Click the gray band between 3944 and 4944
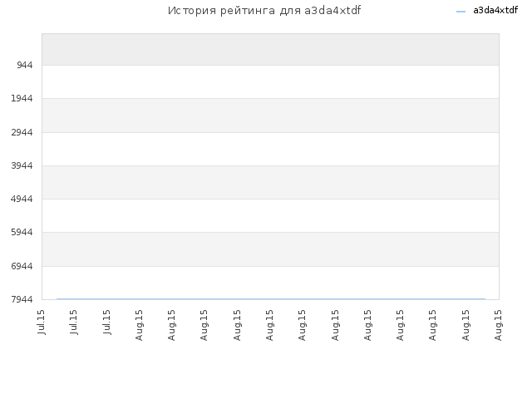 pos(270,182)
